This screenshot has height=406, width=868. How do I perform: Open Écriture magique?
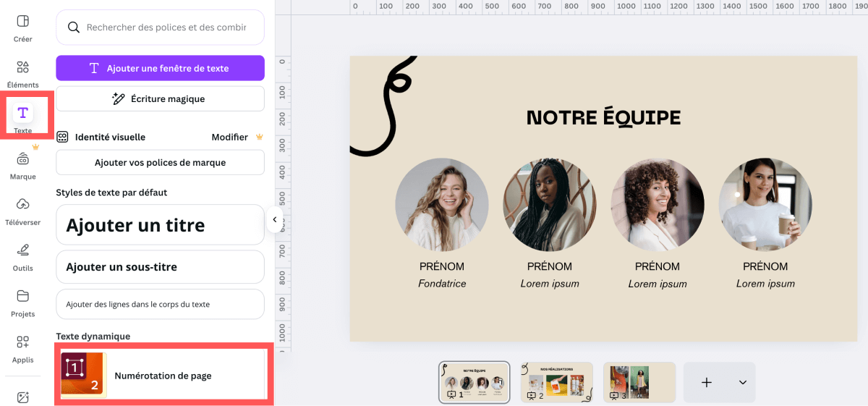(160, 98)
